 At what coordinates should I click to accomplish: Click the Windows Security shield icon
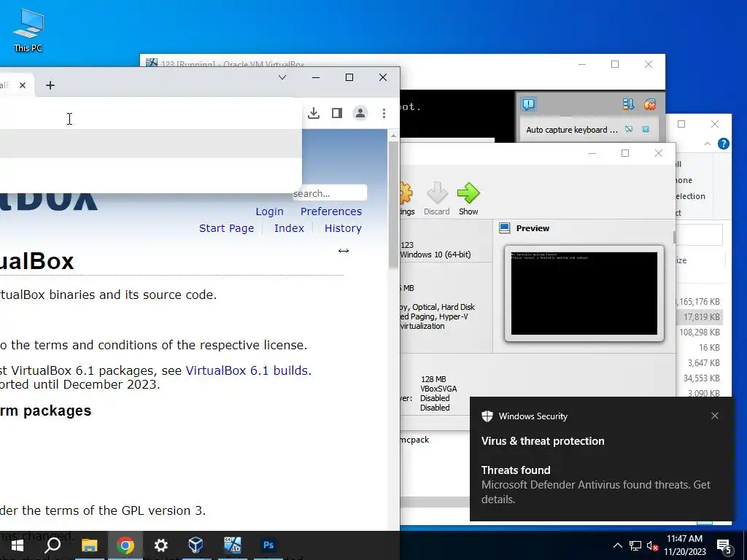click(x=487, y=416)
